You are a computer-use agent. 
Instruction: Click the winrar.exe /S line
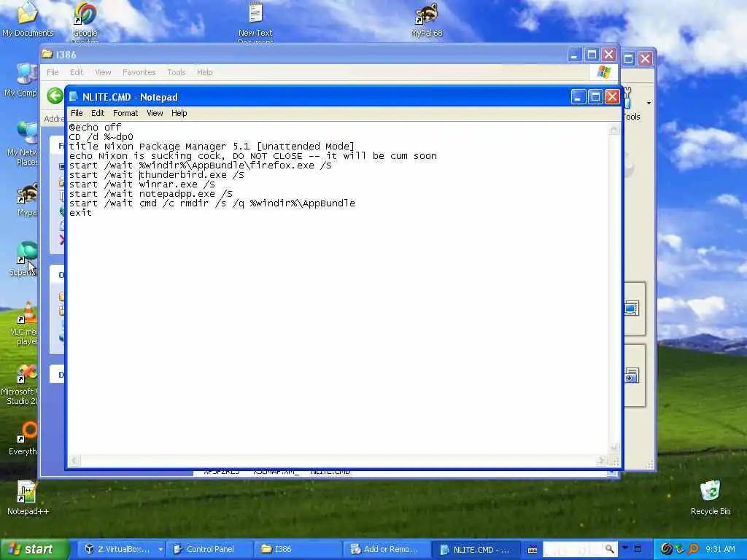point(142,184)
